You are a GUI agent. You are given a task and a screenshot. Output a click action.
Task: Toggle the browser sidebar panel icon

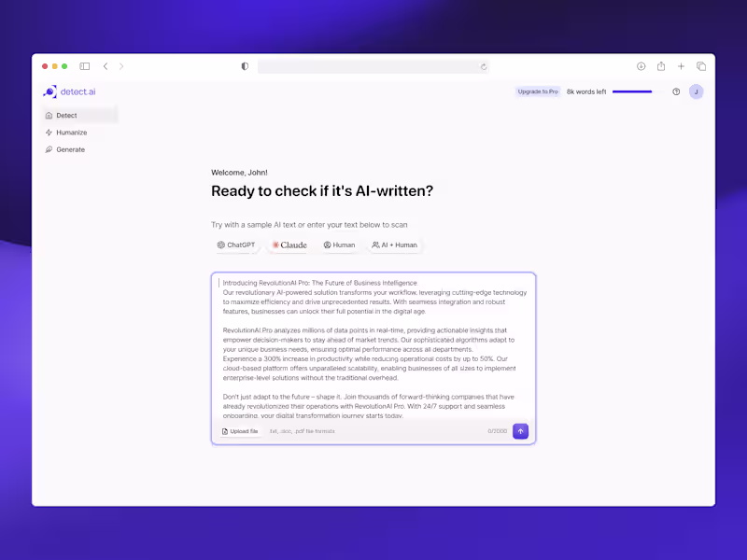click(85, 66)
